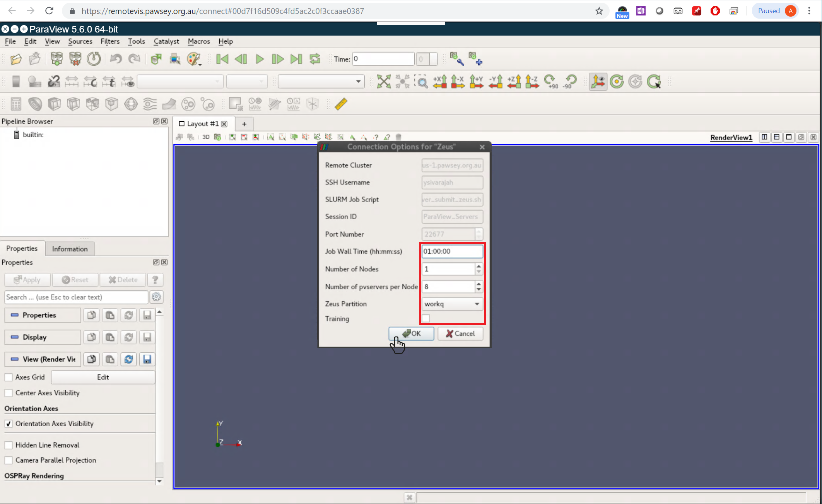Viewport: 822px width, 504px height.
Task: Set view direction to -Z
Action: coord(532,82)
